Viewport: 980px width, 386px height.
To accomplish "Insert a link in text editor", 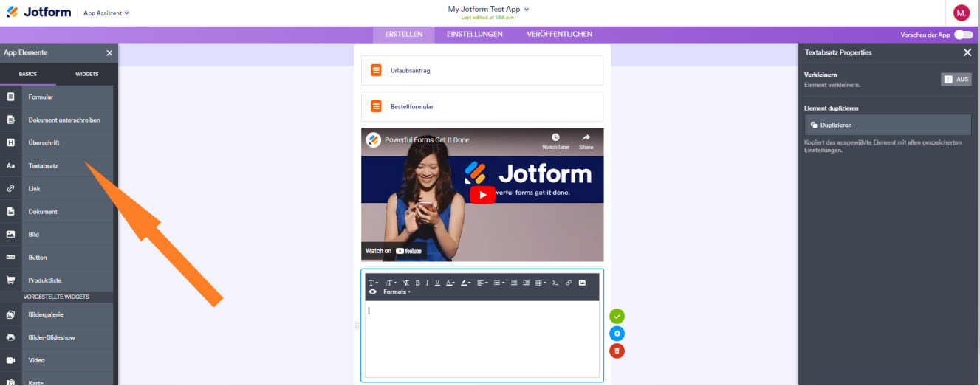I will click(x=569, y=283).
